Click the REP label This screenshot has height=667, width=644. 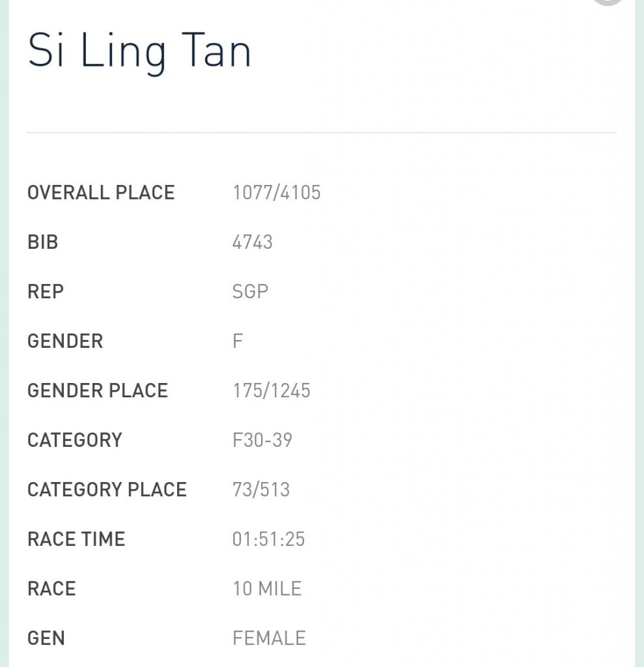(45, 292)
